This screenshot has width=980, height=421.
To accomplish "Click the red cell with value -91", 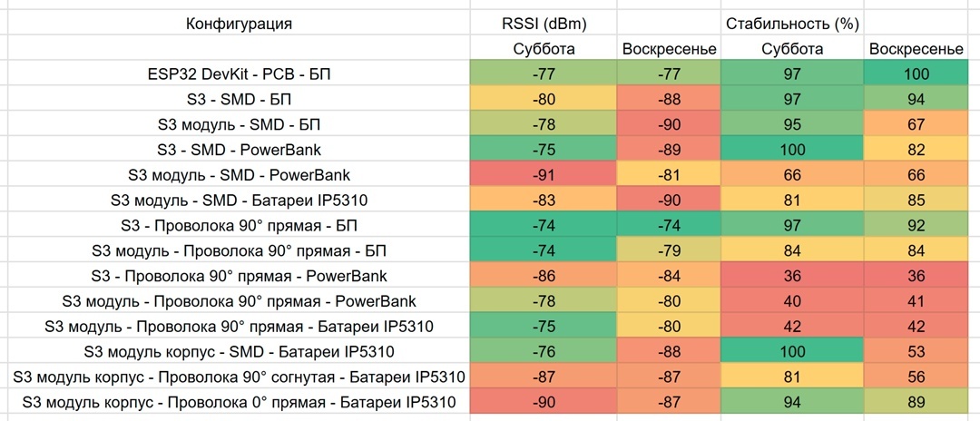I will [544, 174].
